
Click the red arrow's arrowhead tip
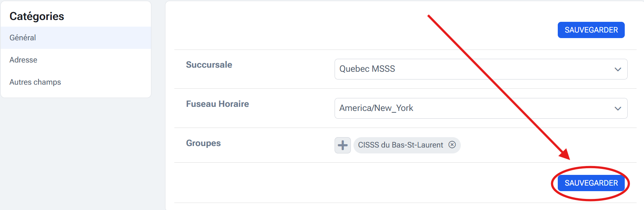[x=569, y=159]
